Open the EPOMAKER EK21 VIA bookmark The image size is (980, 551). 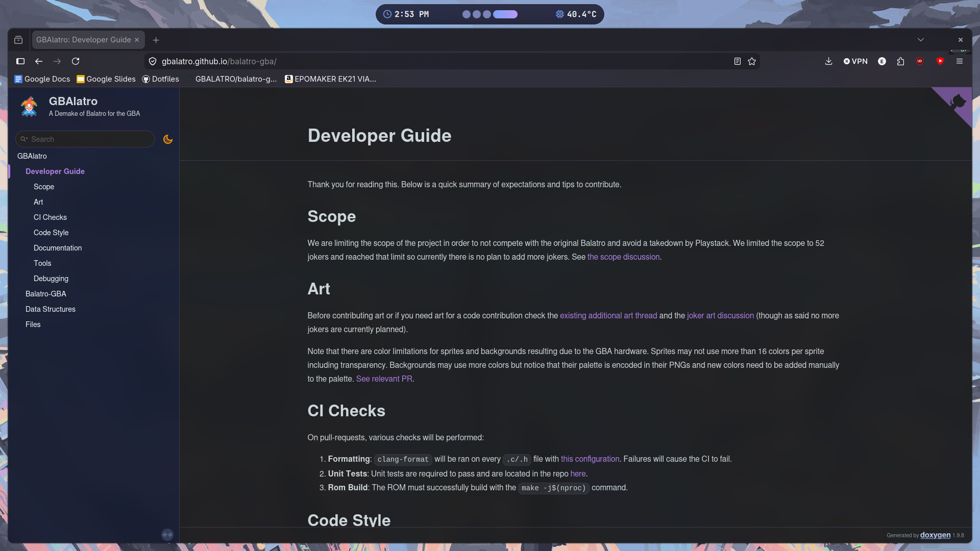(x=330, y=79)
